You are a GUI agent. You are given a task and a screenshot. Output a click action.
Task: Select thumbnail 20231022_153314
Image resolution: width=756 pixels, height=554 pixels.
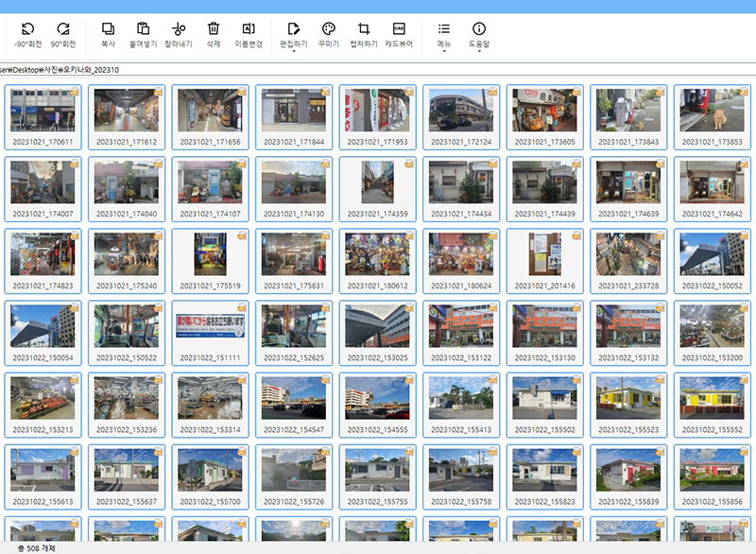pos(210,405)
